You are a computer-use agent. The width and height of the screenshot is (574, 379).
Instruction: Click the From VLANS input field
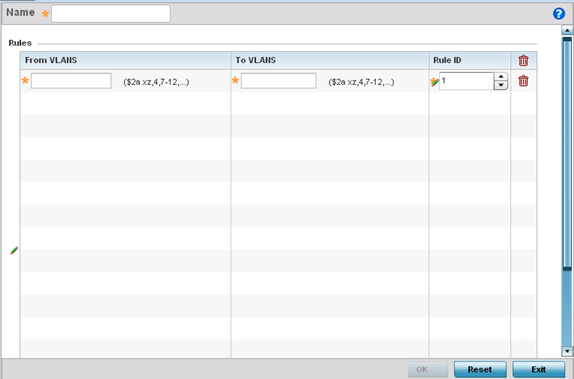click(71, 81)
